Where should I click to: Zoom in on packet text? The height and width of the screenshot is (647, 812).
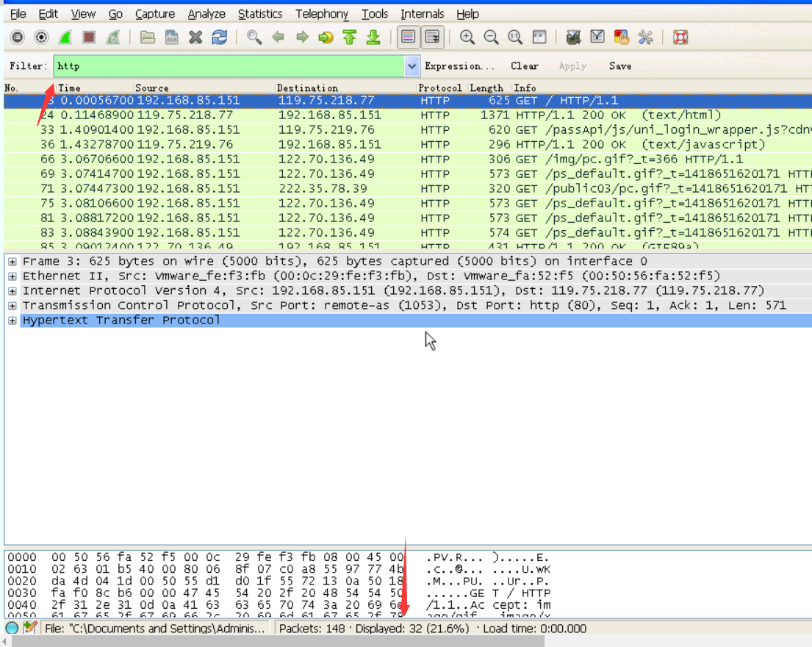tap(467, 37)
